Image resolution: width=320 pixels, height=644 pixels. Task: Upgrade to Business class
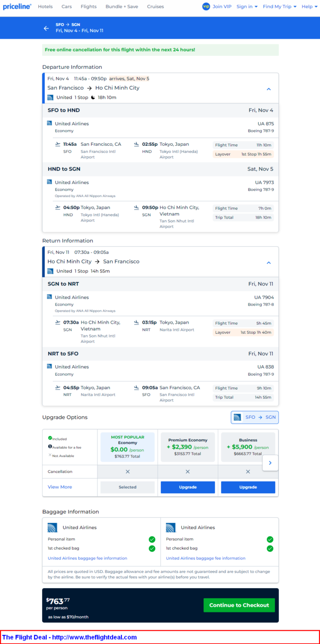point(248,487)
